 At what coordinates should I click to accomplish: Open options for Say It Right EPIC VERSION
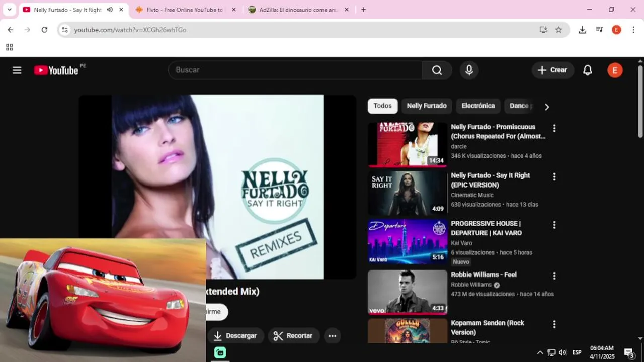pyautogui.click(x=554, y=177)
